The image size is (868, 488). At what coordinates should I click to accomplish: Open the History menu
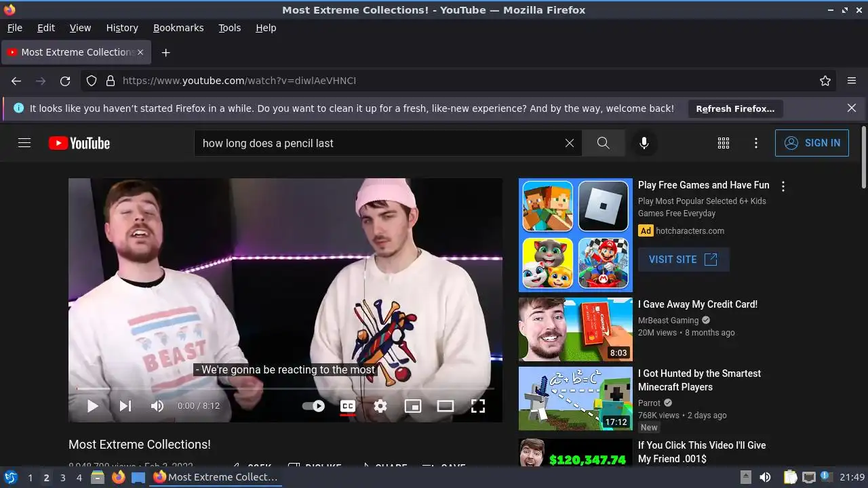122,28
